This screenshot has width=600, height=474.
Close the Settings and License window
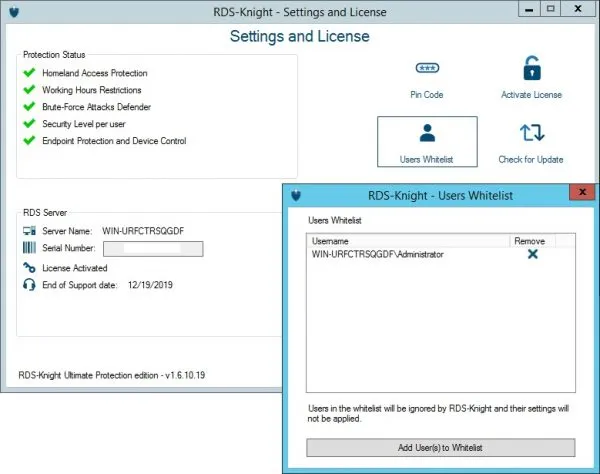578,9
